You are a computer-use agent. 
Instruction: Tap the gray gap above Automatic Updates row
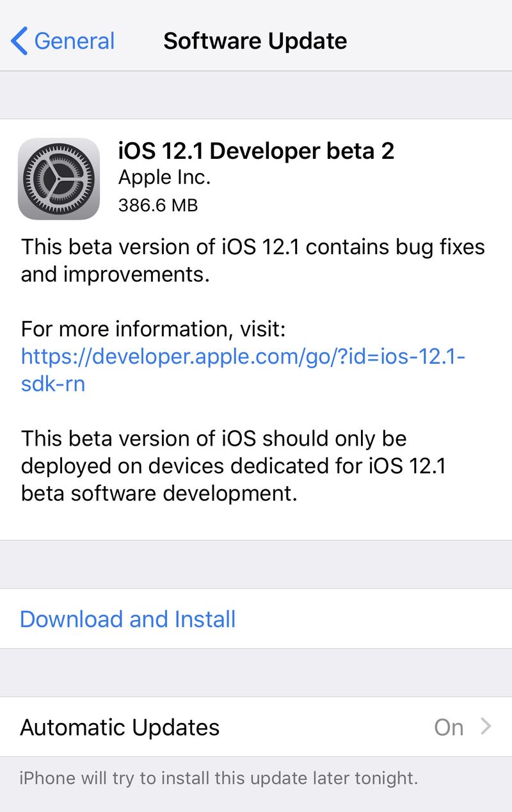(256, 672)
